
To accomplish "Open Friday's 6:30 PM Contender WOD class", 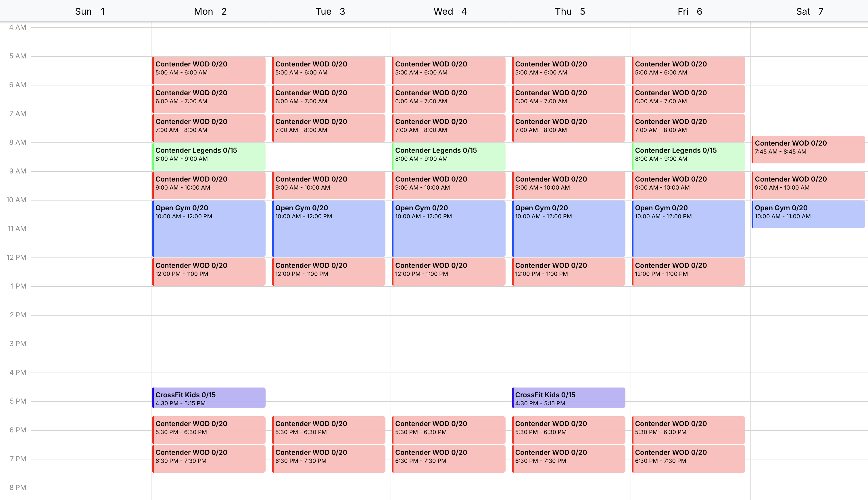I will pos(688,459).
